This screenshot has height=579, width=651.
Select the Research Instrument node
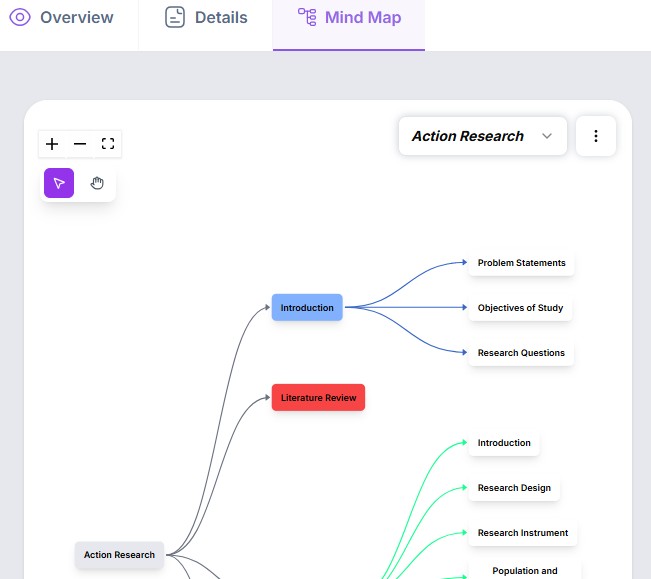coord(523,533)
